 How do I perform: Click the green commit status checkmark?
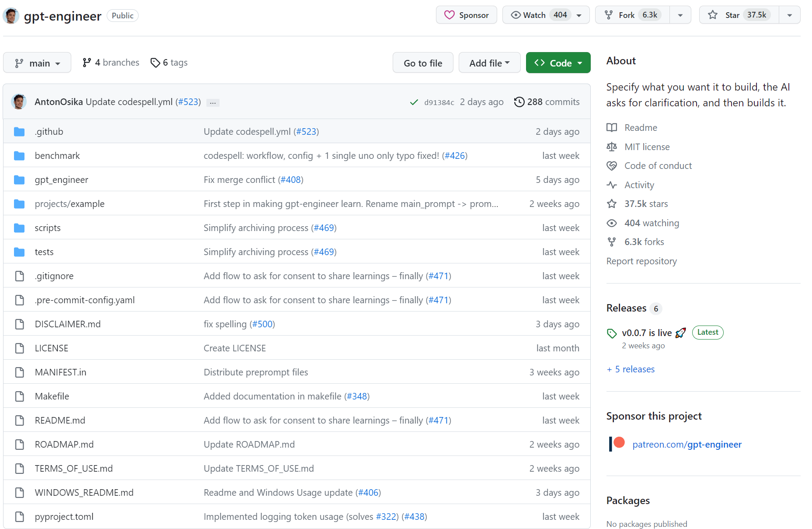(x=414, y=102)
